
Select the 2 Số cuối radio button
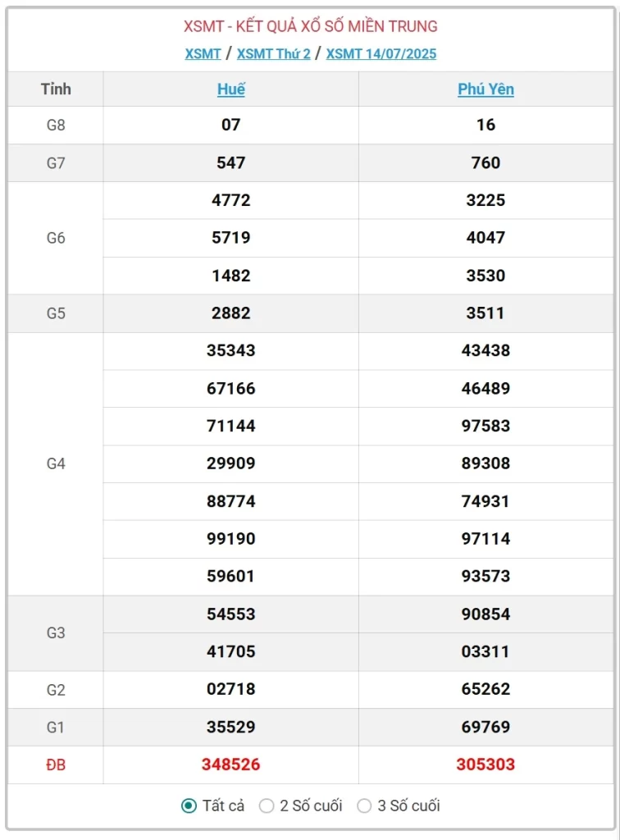[x=267, y=806]
